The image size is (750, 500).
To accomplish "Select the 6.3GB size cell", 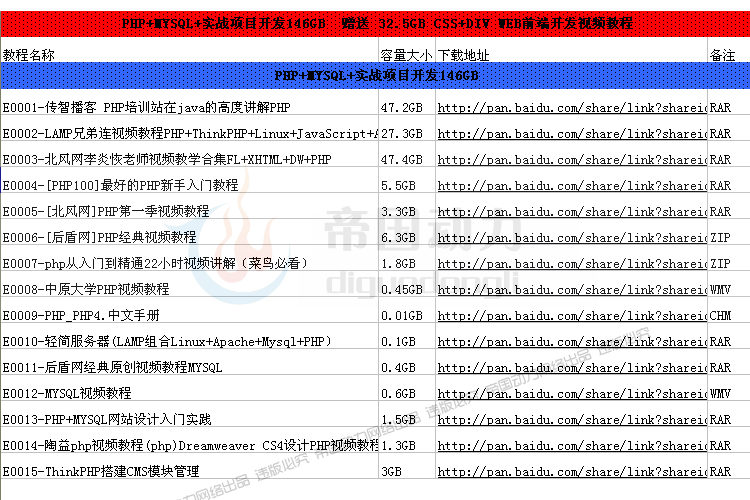I will (x=407, y=233).
